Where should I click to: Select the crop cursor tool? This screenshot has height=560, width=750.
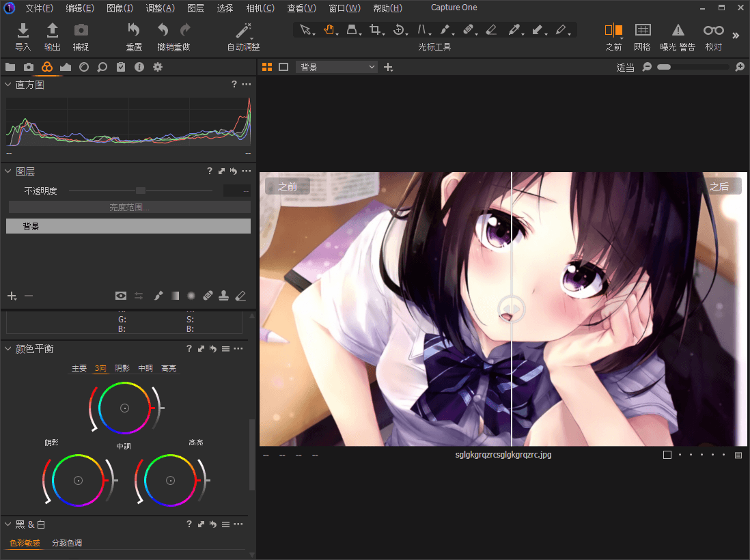pyautogui.click(x=376, y=29)
